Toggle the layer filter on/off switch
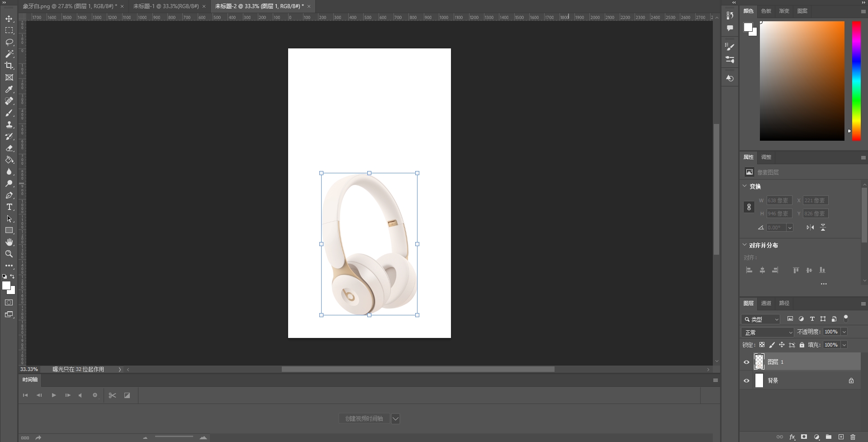868x442 pixels. pyautogui.click(x=846, y=318)
